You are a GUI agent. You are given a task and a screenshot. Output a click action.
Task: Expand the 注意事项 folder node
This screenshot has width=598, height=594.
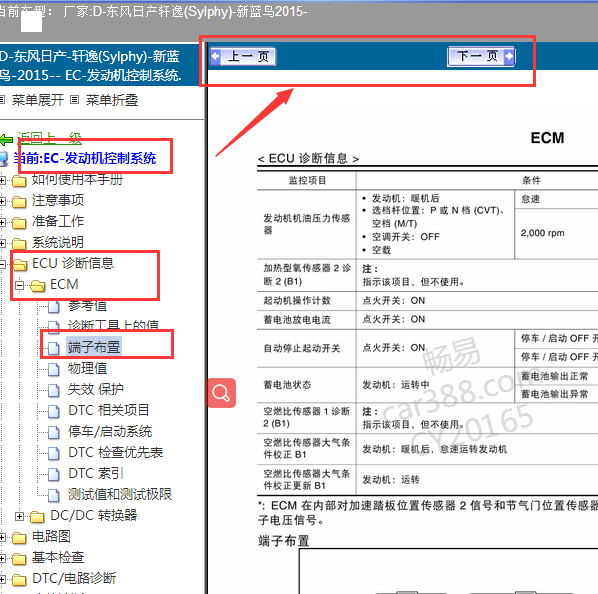click(x=2, y=201)
